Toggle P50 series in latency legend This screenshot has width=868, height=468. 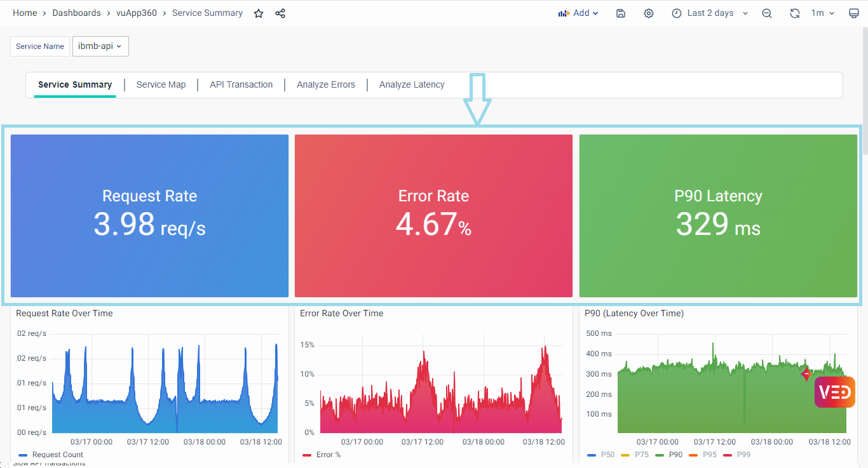click(x=600, y=455)
